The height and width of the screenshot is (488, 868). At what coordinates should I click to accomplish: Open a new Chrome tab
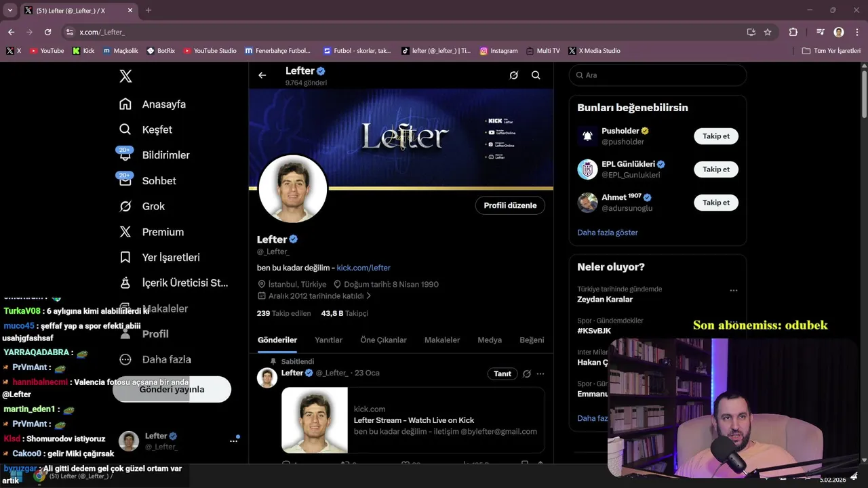click(x=149, y=10)
